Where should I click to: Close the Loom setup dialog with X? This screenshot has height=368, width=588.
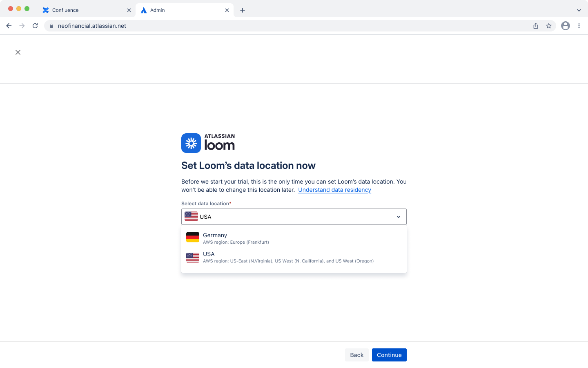tap(18, 52)
